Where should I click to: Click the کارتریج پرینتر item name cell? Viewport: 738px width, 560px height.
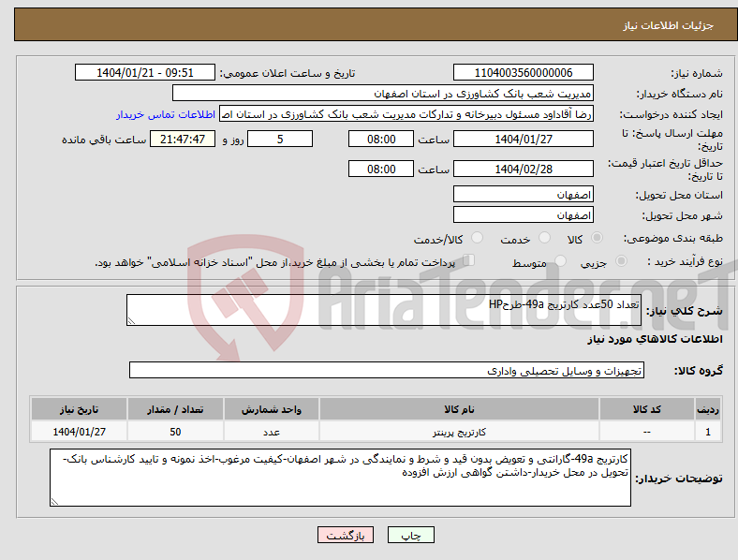[x=459, y=432]
